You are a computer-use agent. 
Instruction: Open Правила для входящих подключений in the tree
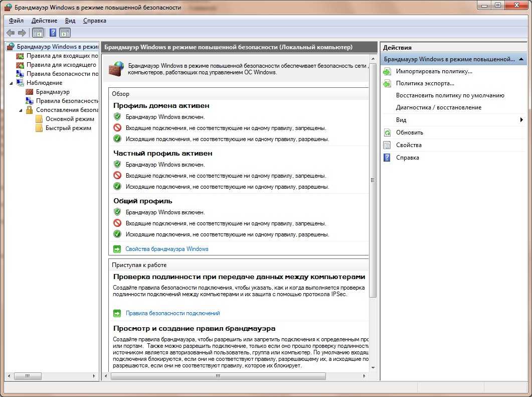tap(62, 56)
